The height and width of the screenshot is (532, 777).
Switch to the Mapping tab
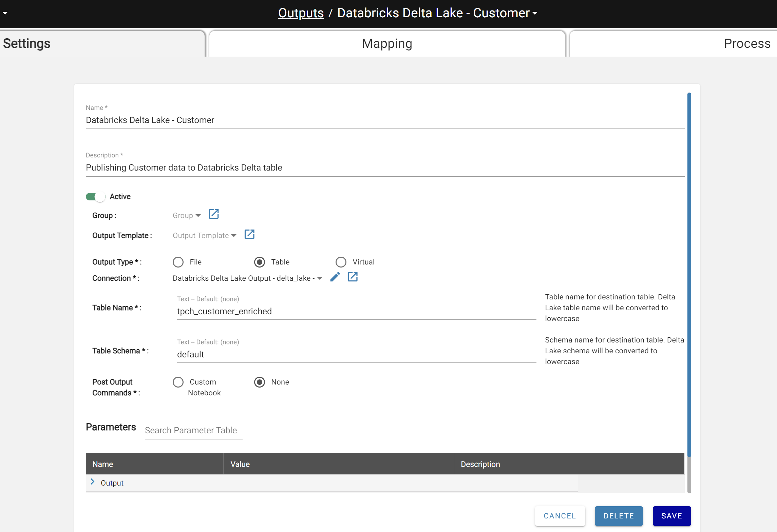point(387,43)
